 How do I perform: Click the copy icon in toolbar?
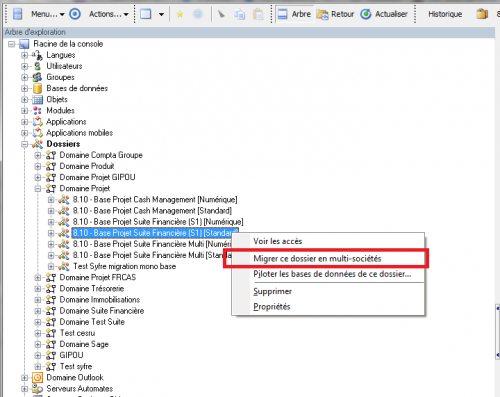[239, 14]
